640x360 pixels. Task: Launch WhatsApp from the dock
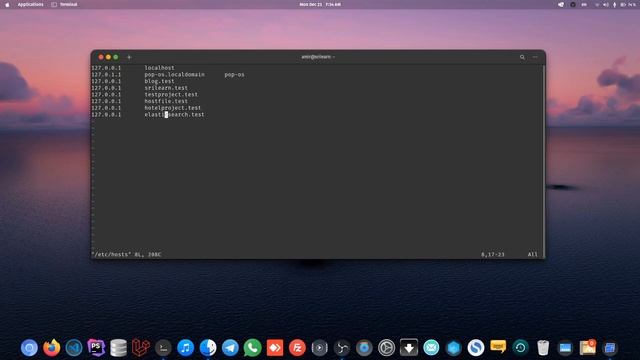click(x=253, y=348)
